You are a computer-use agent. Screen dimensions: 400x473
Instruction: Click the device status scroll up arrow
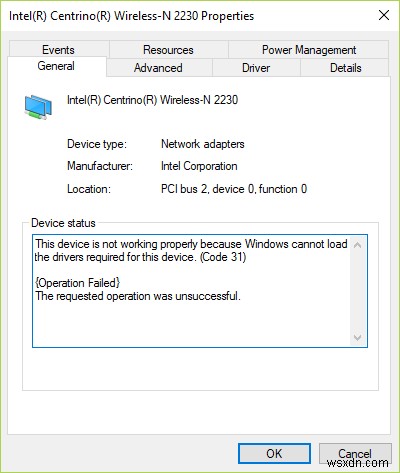click(357, 245)
